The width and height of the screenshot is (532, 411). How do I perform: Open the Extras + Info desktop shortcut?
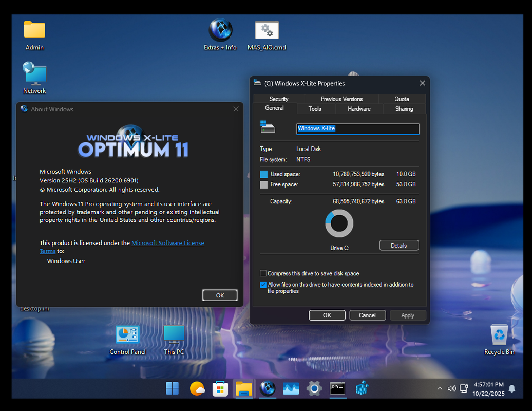pos(220,34)
